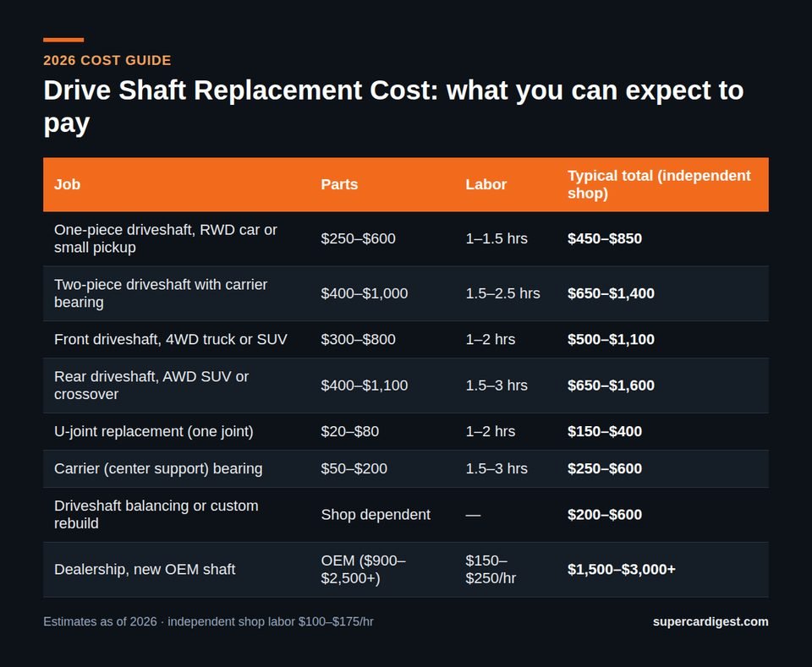Click the '$150–$400' total cell
Viewport: 812px width, 667px height.
pyautogui.click(x=604, y=431)
